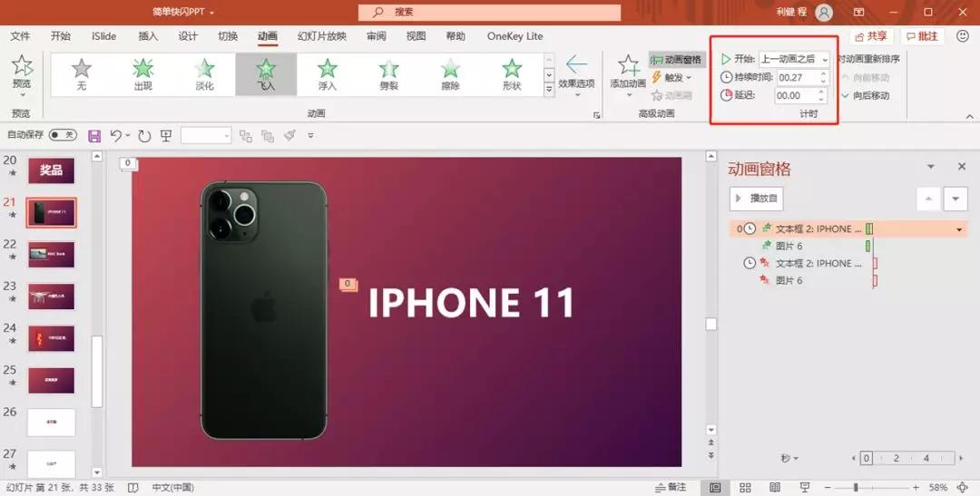Open the 设计 design tab
Viewport: 980px width, 496px height.
click(188, 36)
